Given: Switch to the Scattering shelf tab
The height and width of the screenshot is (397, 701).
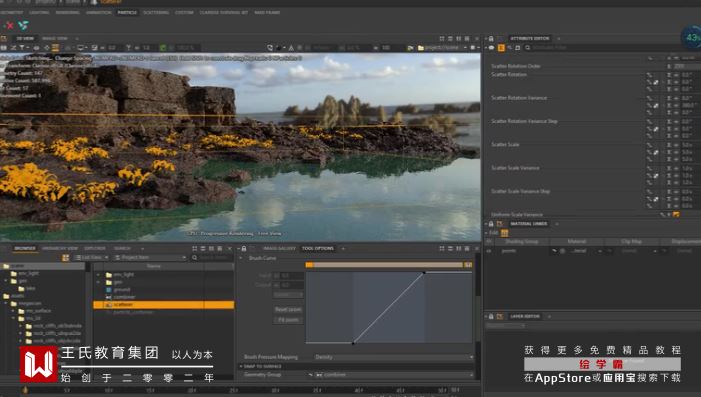Looking at the screenshot, I should coord(156,13).
